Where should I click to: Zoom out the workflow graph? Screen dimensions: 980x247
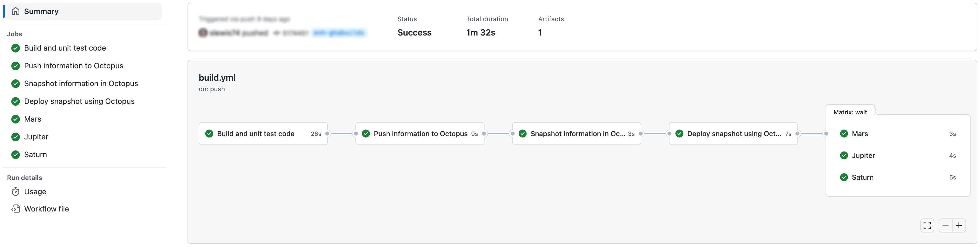click(945, 225)
